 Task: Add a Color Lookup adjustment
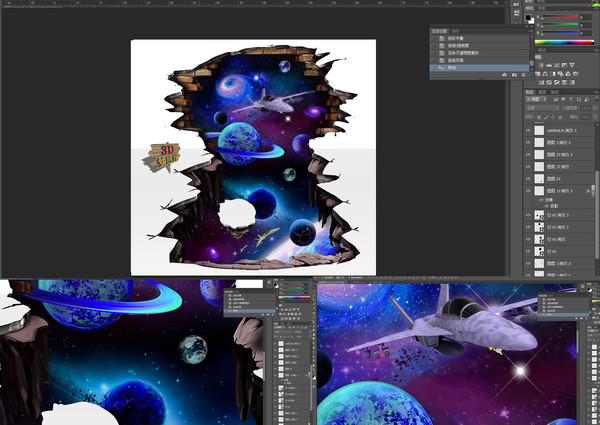576,74
